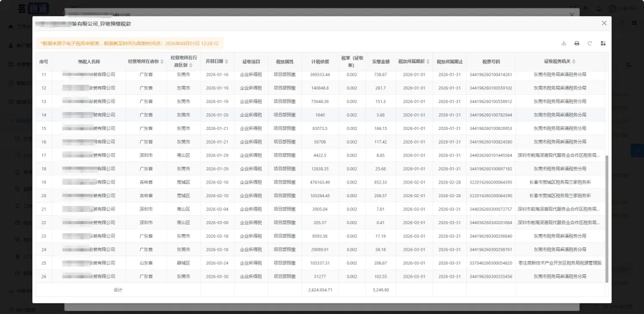Select 税票号码 column header
The height and width of the screenshot is (314, 644).
coord(491,61)
